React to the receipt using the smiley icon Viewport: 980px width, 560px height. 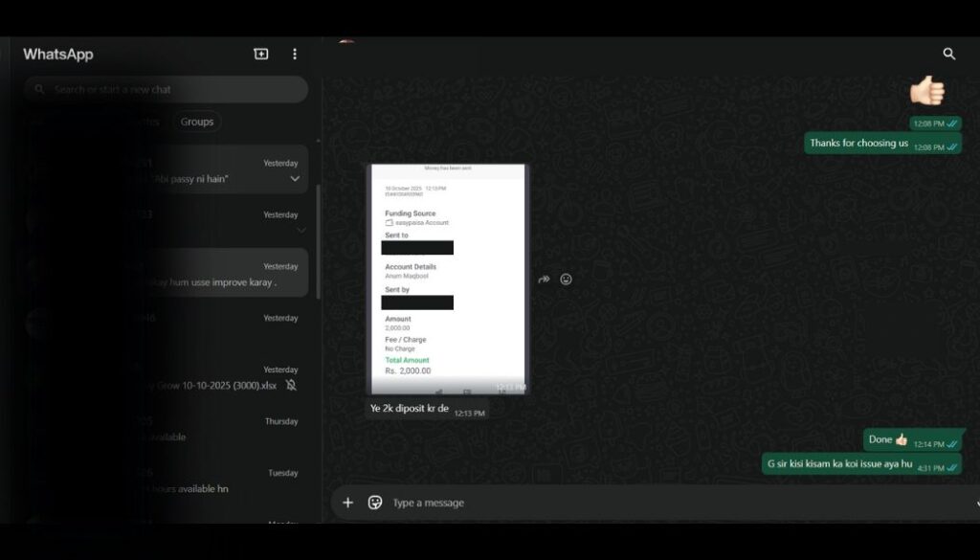pyautogui.click(x=566, y=279)
